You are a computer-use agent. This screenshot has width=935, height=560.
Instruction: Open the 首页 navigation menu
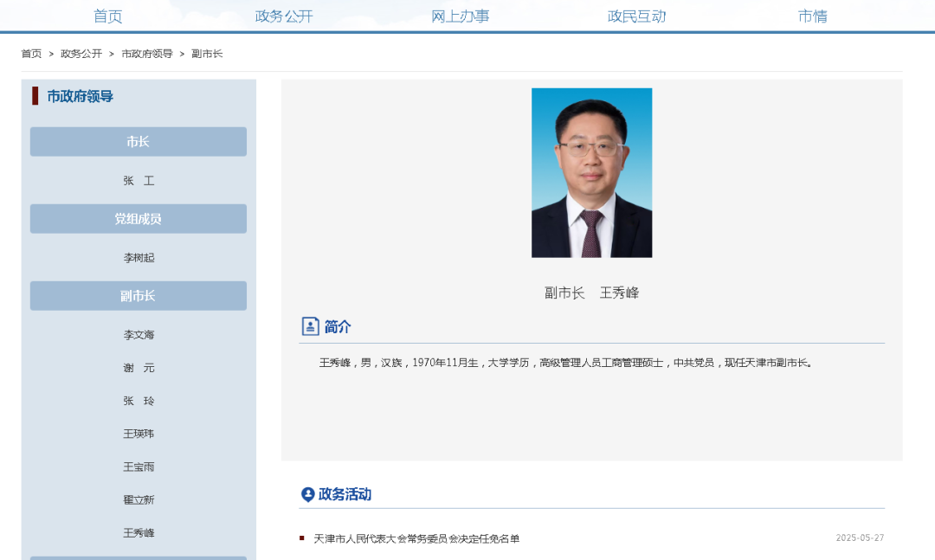pyautogui.click(x=106, y=15)
